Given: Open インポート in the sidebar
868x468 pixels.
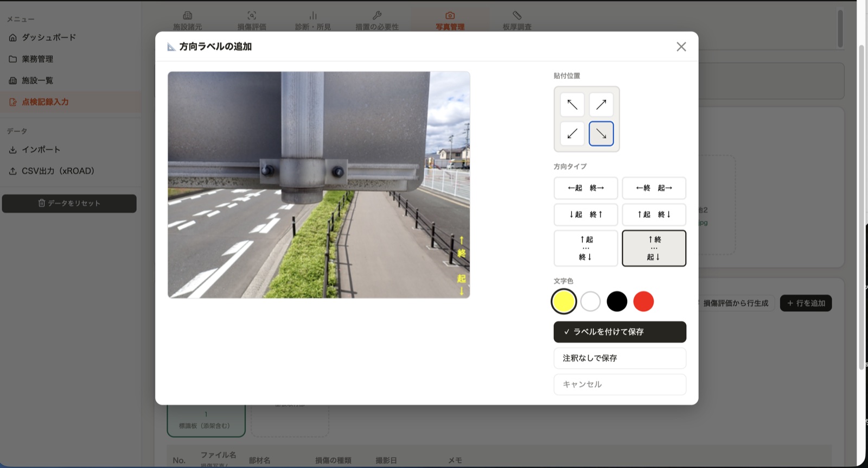Looking at the screenshot, I should [71, 149].
